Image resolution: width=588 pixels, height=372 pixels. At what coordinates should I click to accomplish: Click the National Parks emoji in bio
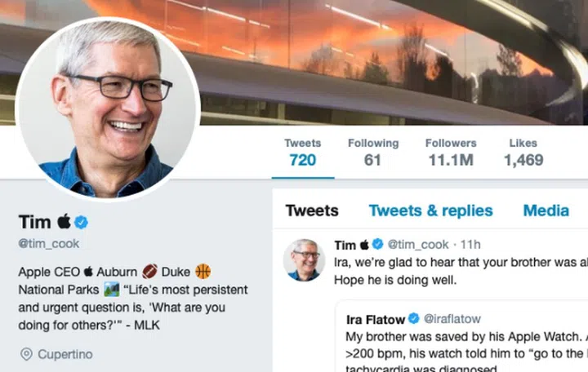[x=112, y=290]
